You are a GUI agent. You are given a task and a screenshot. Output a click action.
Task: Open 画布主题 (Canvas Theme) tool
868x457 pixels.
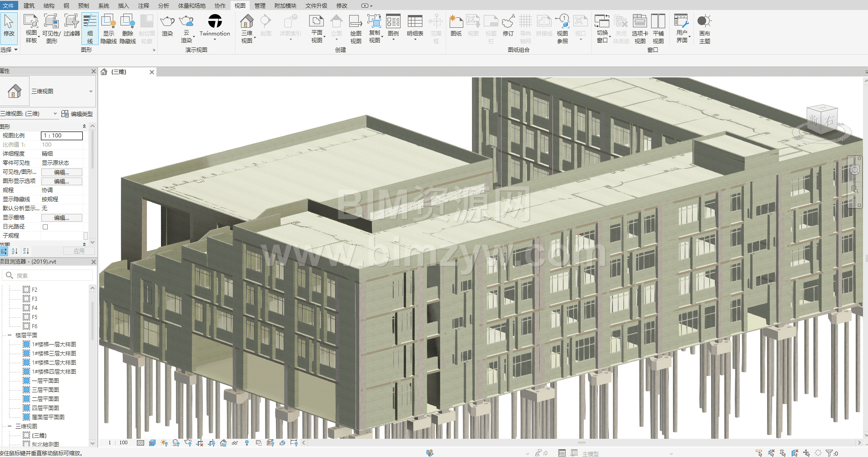(x=704, y=22)
